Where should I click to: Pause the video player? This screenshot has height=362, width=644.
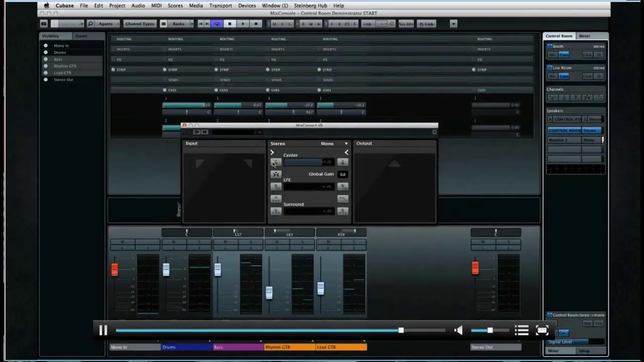pyautogui.click(x=103, y=330)
